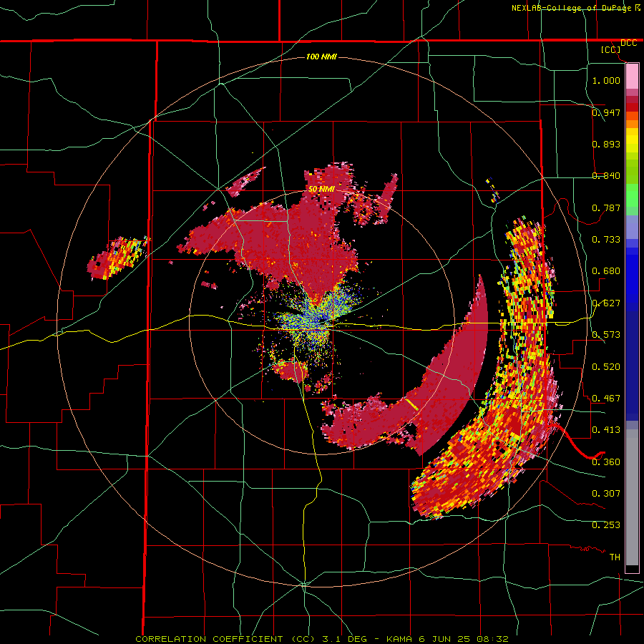
Task: Click the 0.947 legend value
Action: click(606, 112)
